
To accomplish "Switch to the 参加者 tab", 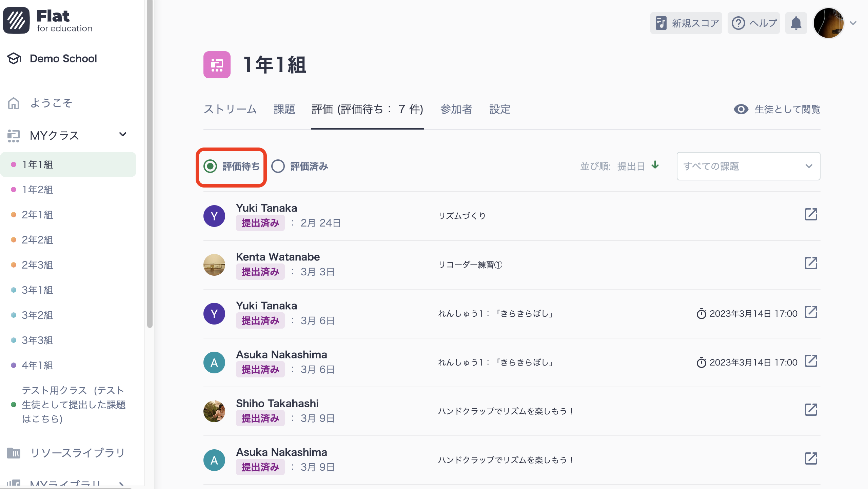I will pos(457,109).
